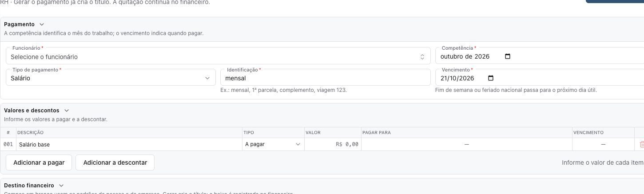Click the Funcionário selector up-down arrows icon

click(422, 57)
